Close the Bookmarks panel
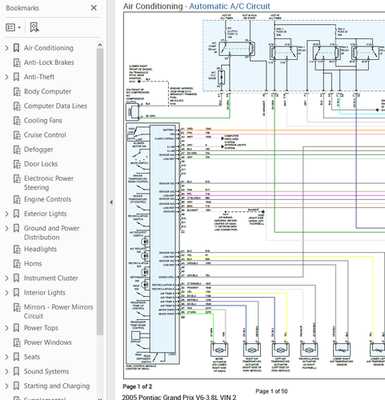385x400 pixels. pos(94,8)
